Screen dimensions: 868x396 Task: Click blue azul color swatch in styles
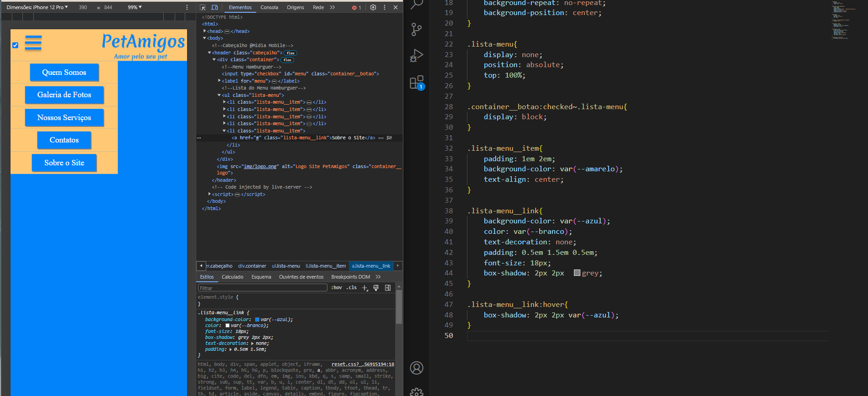[x=257, y=320]
